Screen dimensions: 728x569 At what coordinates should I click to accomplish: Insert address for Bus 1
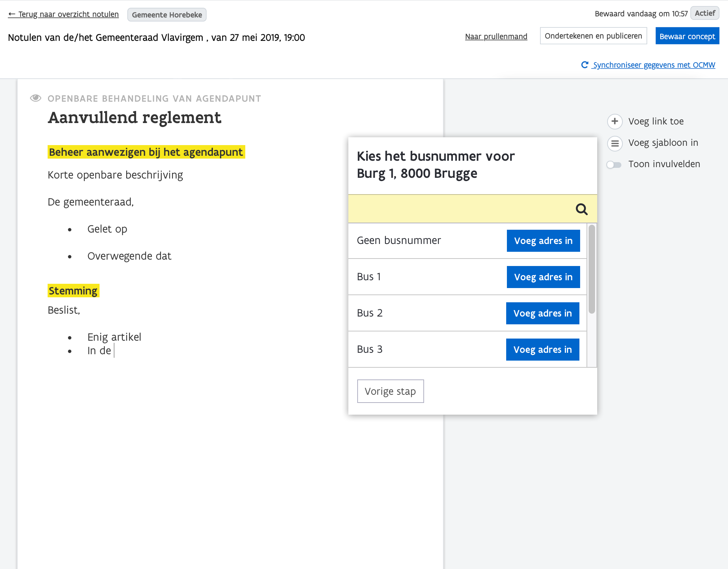pyautogui.click(x=543, y=277)
